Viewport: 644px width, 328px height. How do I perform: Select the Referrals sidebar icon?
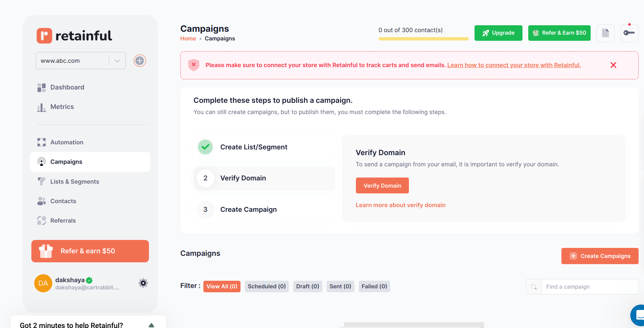(x=41, y=220)
